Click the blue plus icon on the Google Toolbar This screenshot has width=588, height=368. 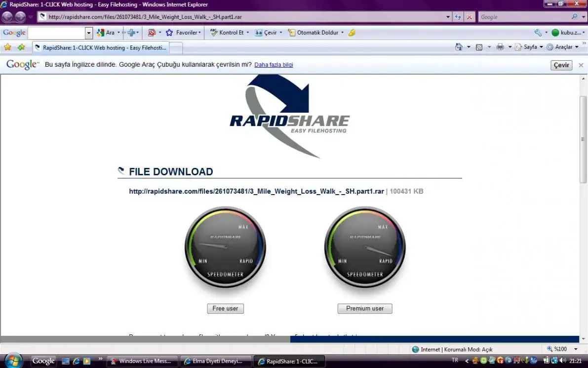[131, 33]
